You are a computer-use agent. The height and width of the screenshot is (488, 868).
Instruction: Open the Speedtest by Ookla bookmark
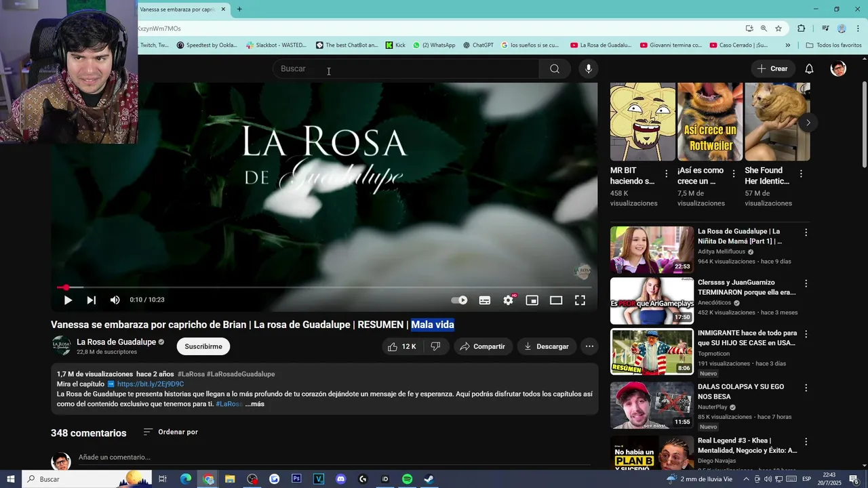(208, 45)
